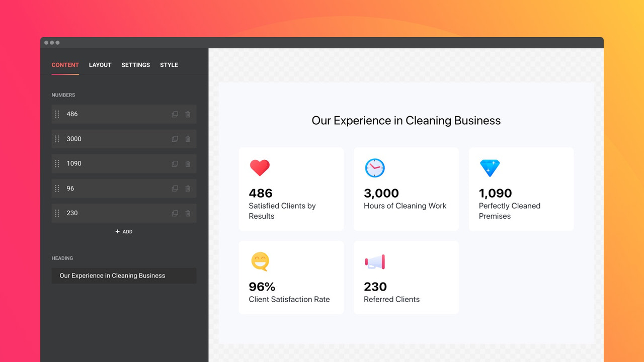Duplicate the 96 number item
644x362 pixels.
(x=175, y=189)
